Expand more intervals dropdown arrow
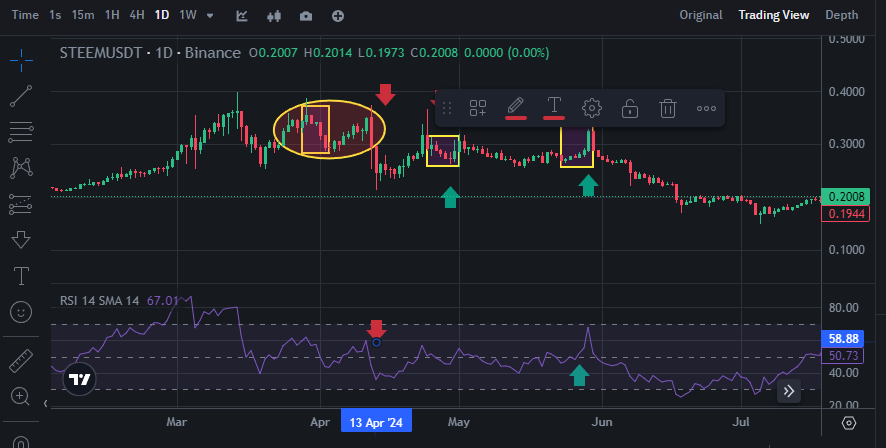The width and height of the screenshot is (886, 448). (210, 16)
